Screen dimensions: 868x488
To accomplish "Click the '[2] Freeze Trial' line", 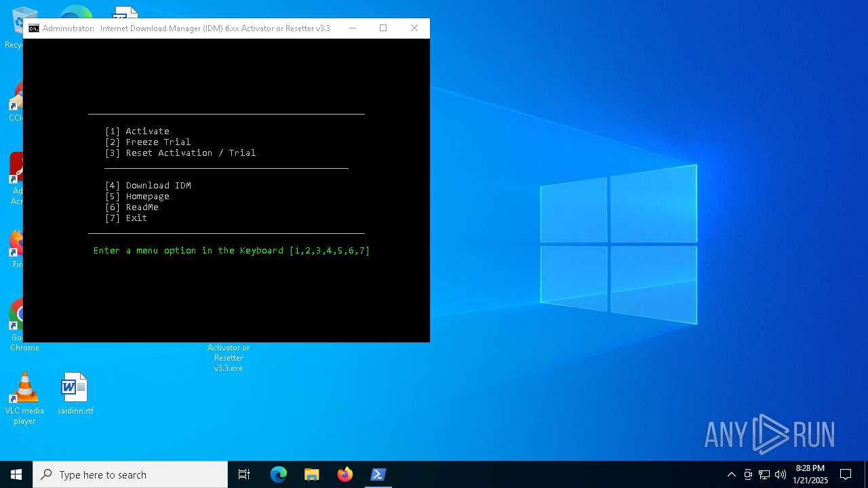I will 148,142.
